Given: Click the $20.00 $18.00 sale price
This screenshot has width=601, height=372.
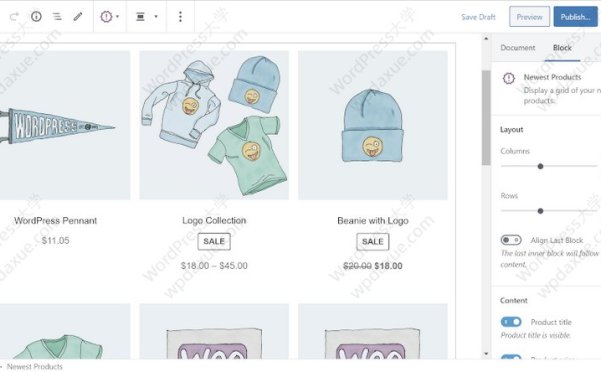Looking at the screenshot, I should click(373, 266).
